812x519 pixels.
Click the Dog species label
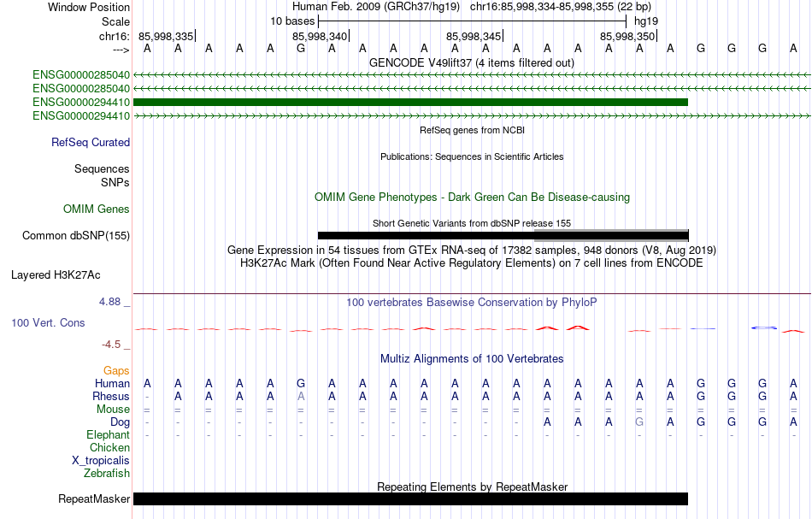(x=120, y=422)
